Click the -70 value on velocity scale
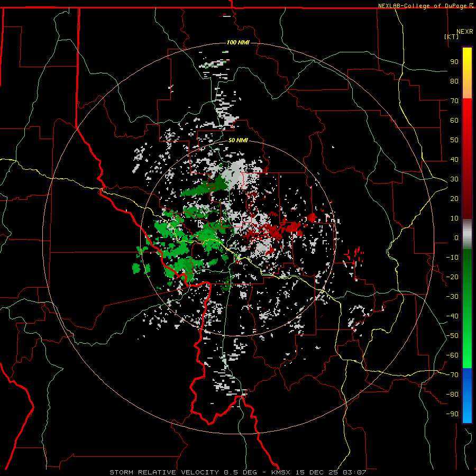 (452, 375)
